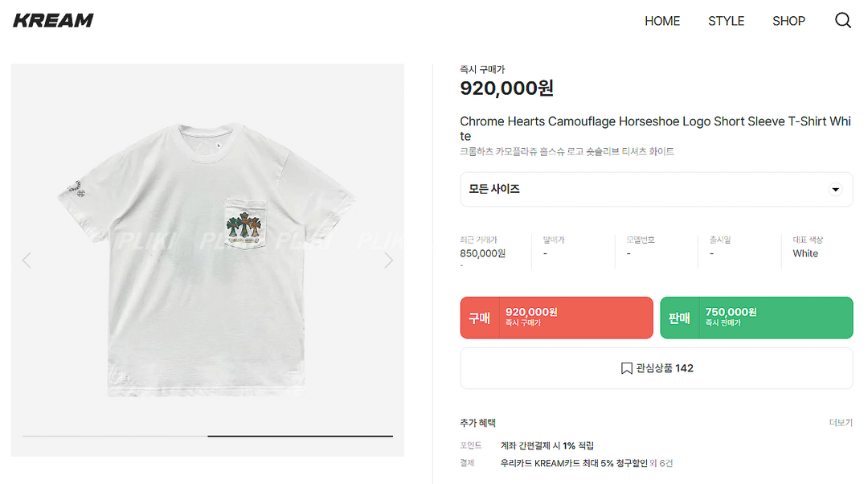Go to HOME menu
Viewport: 868px width, 484px height.
(x=662, y=21)
